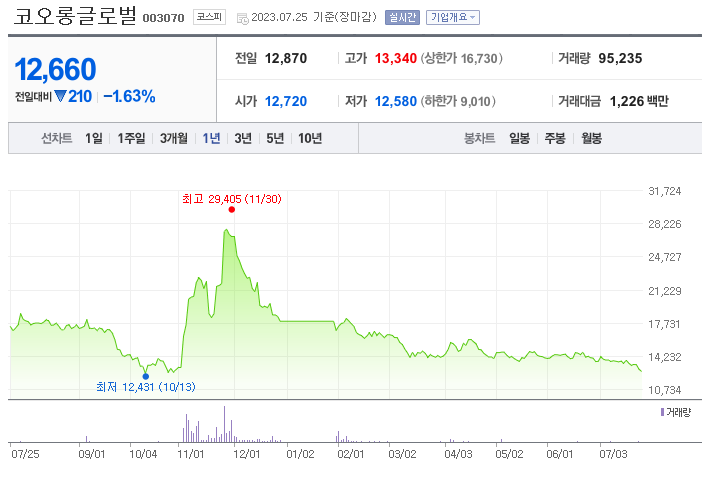Select the 1년 line chart tab
Screen dimensions: 702x481
click(211, 138)
